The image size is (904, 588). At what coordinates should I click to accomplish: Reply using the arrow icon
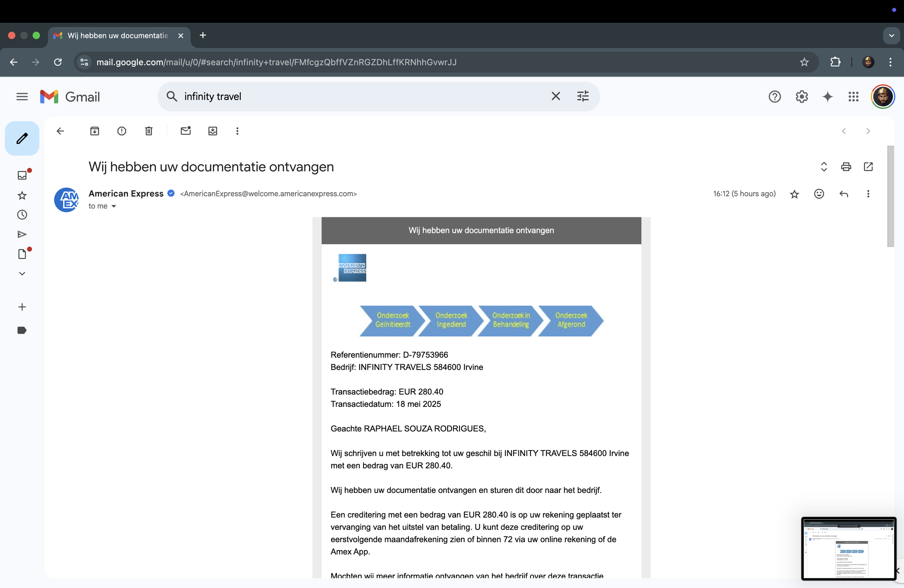843,194
